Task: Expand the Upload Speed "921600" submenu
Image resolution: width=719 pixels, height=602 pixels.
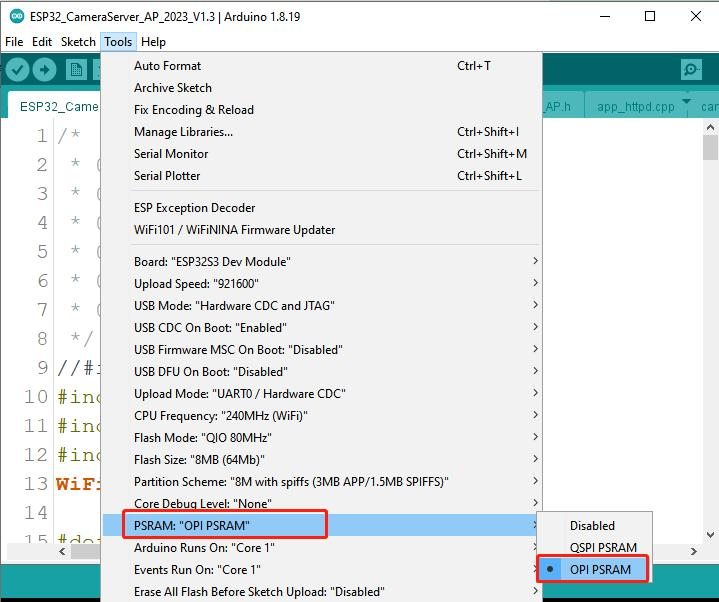Action: pyautogui.click(x=321, y=283)
